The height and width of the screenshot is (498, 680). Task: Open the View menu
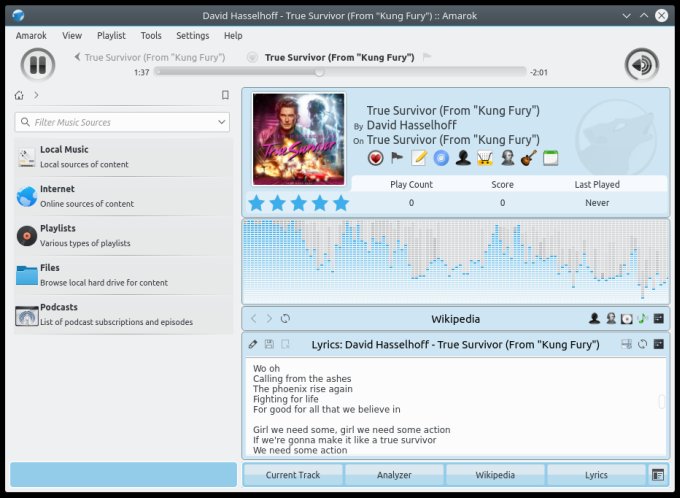[72, 36]
